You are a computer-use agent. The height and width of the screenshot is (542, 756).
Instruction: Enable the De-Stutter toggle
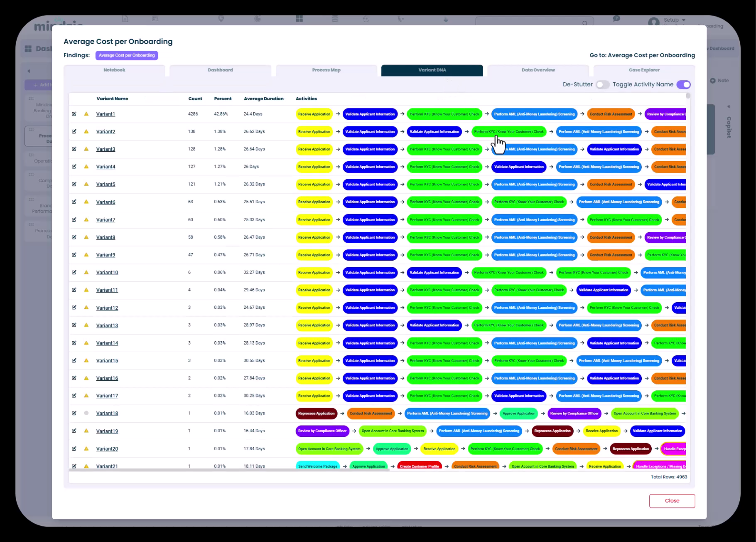(602, 85)
